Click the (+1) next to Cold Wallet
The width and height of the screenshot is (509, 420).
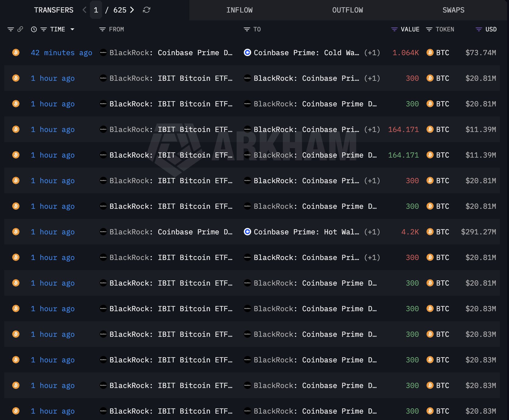click(372, 53)
